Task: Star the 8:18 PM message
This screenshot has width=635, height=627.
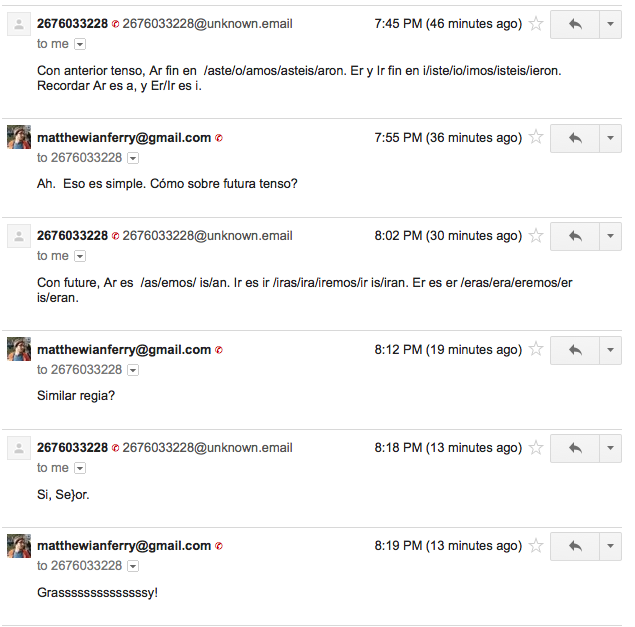Action: (536, 448)
